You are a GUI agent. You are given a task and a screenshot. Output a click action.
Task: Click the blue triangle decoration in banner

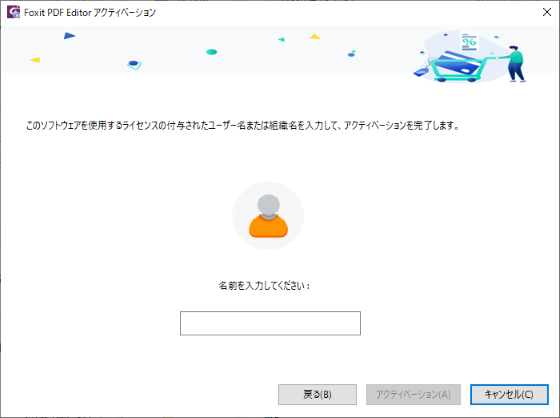click(69, 36)
